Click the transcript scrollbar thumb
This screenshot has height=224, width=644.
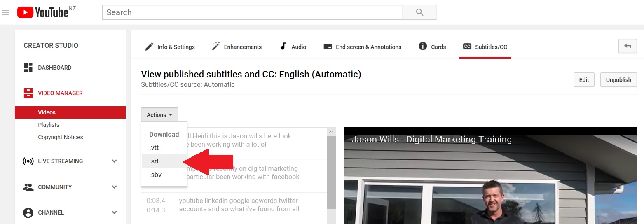click(331, 172)
